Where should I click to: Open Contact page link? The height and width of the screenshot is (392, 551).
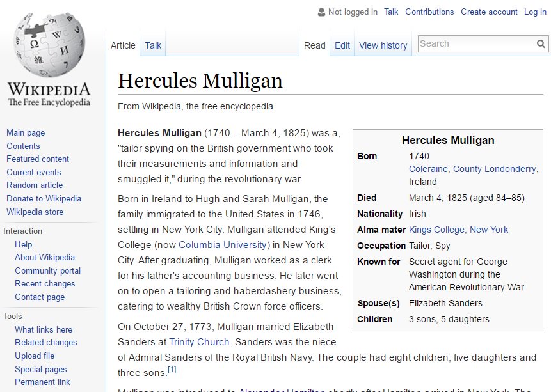(x=40, y=297)
